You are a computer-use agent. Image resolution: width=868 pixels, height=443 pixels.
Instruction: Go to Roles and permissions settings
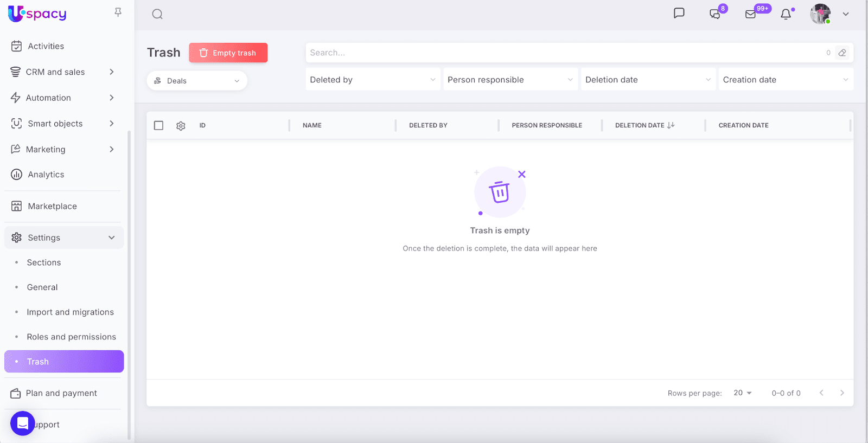(x=71, y=337)
